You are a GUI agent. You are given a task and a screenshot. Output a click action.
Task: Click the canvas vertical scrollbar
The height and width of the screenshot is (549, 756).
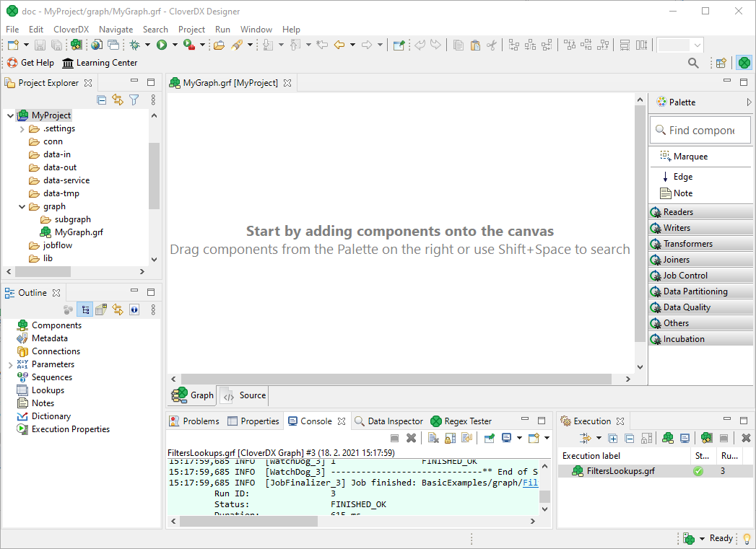(x=640, y=224)
